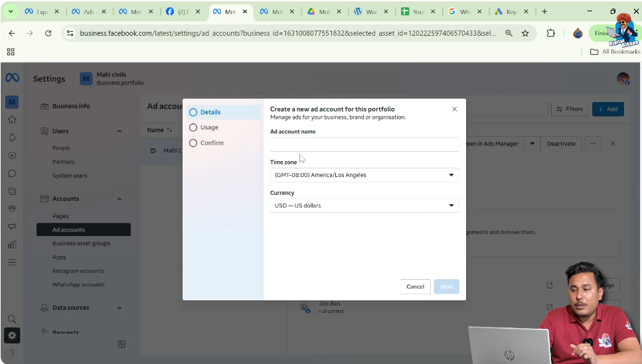Open WhatsApp accounts menu item

tap(78, 284)
